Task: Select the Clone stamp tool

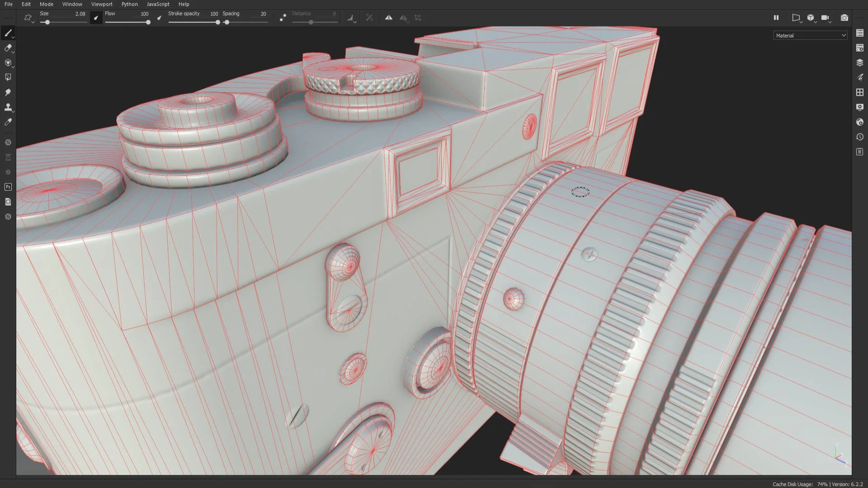Action: (x=8, y=107)
